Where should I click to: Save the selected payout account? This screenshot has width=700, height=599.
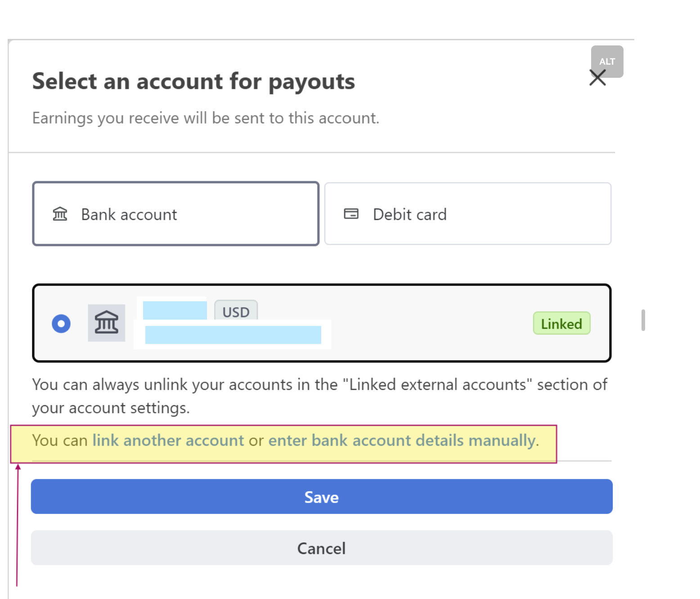[322, 496]
